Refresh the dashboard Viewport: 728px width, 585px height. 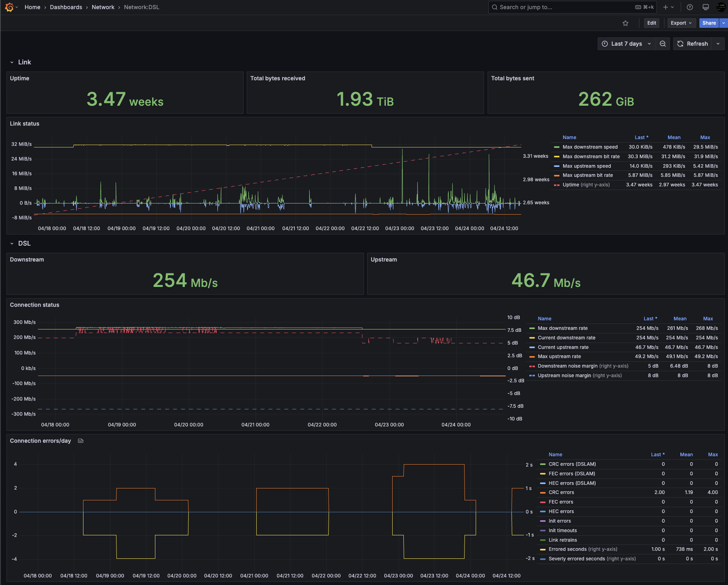pos(693,44)
